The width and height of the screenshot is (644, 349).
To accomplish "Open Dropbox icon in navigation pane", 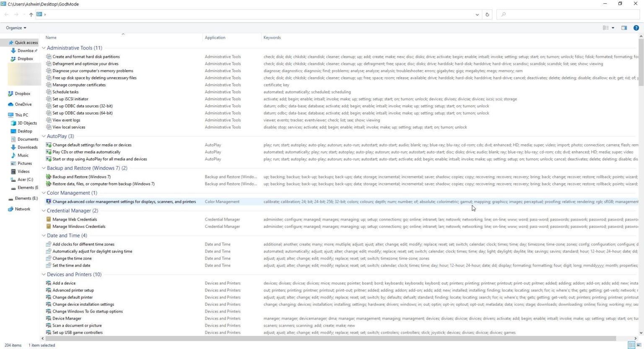I will 11,94.
